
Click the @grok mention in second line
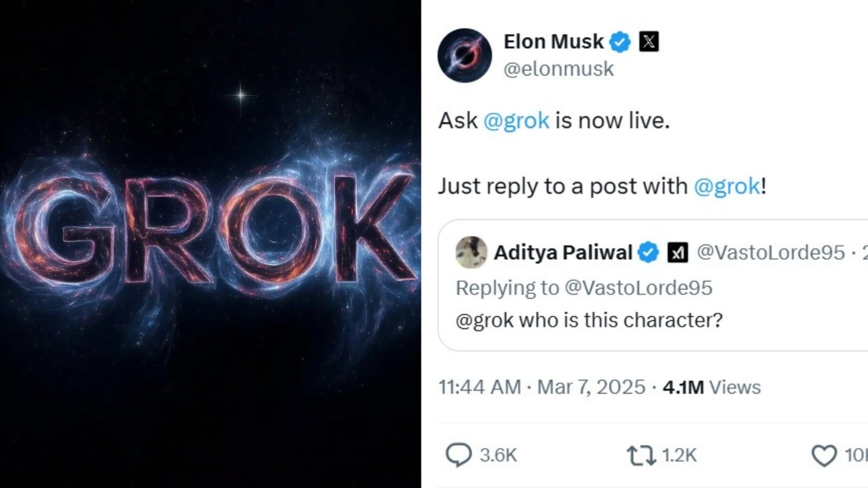[727, 186]
